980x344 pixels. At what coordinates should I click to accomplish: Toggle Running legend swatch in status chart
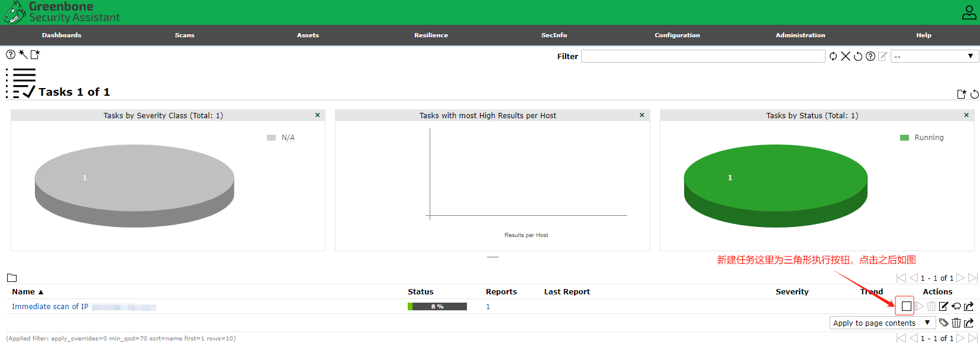(x=904, y=138)
